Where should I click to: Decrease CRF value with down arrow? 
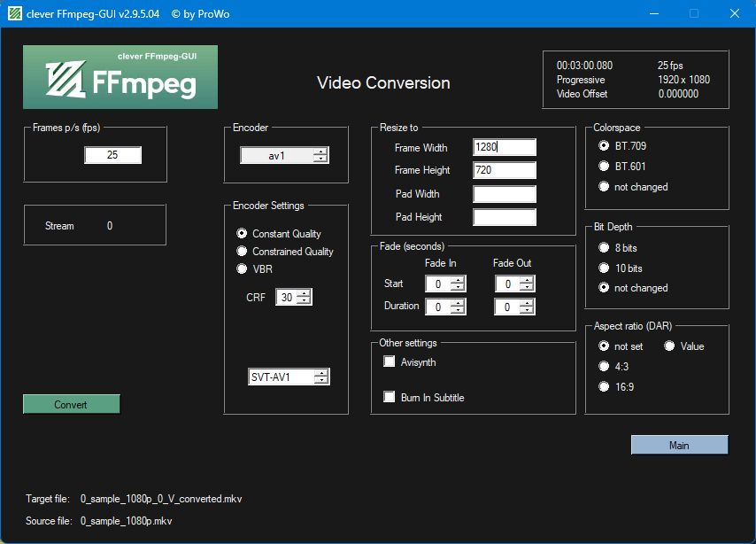304,300
